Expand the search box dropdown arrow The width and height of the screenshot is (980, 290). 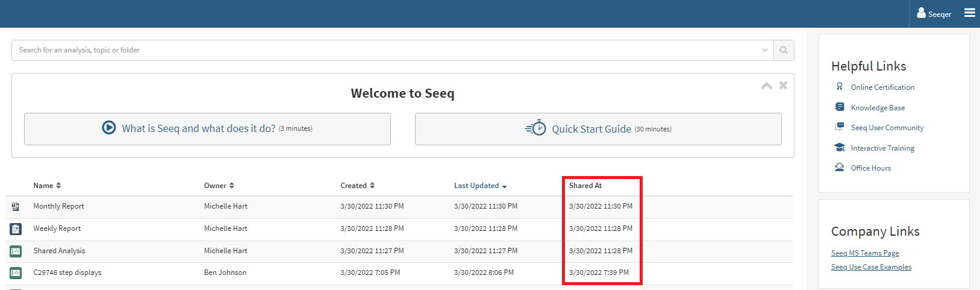tap(765, 50)
